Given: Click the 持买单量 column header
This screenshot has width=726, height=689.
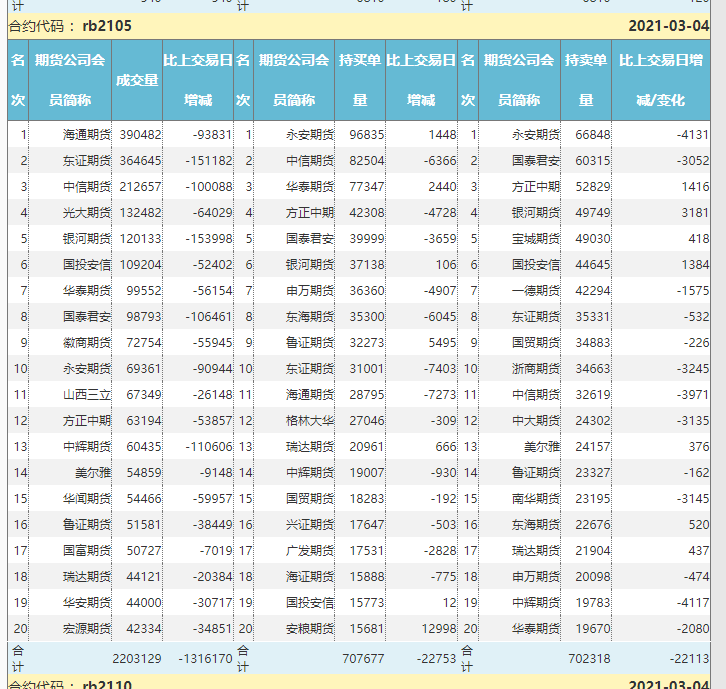Looking at the screenshot, I should coord(360,80).
